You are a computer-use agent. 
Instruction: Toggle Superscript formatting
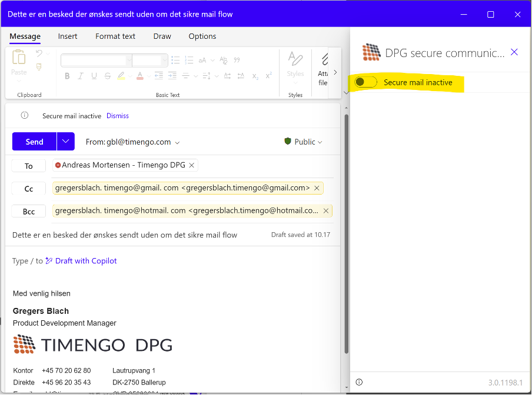click(x=268, y=76)
